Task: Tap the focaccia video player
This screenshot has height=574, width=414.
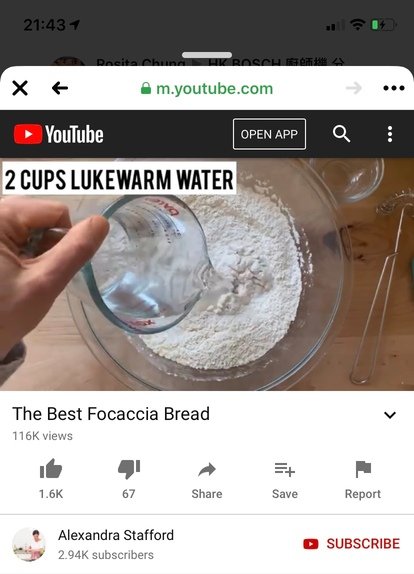Action: (x=207, y=274)
